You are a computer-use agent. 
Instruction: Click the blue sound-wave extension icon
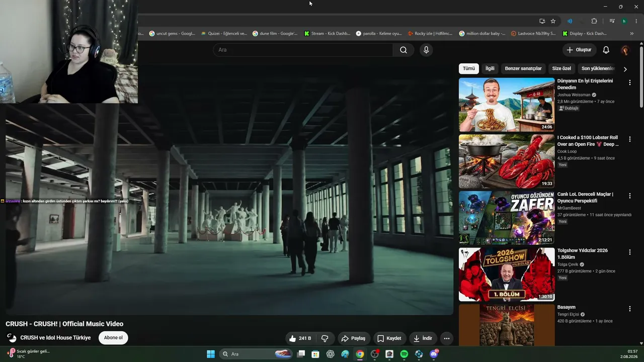click(x=570, y=21)
